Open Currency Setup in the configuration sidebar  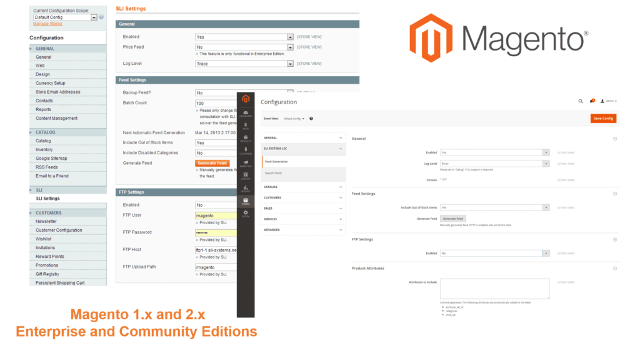point(50,83)
